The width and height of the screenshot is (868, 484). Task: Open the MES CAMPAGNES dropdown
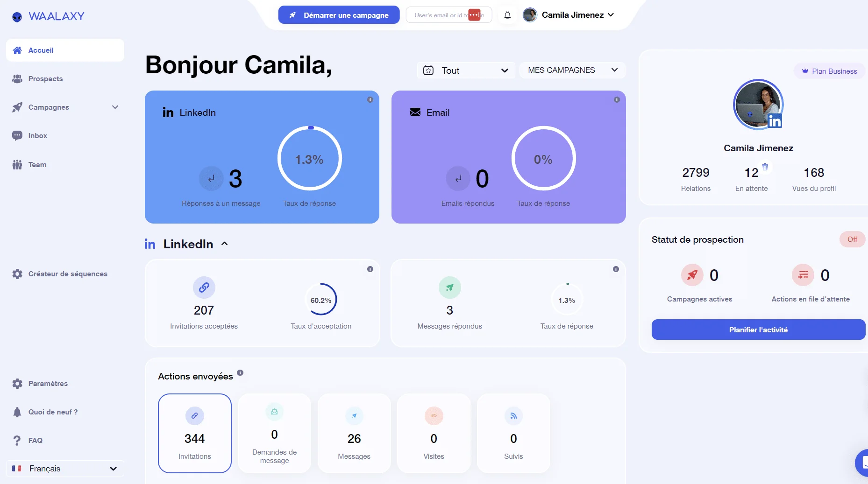tap(572, 70)
